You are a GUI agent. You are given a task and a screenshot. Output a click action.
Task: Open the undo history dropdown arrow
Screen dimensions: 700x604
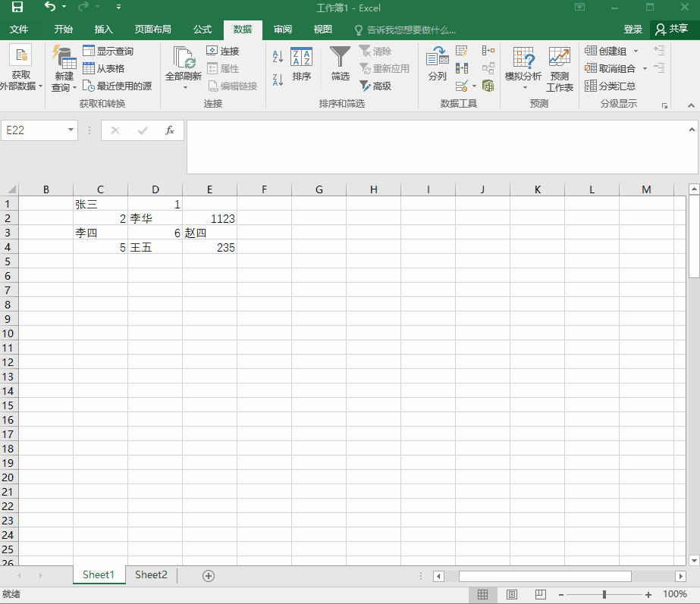point(64,7)
